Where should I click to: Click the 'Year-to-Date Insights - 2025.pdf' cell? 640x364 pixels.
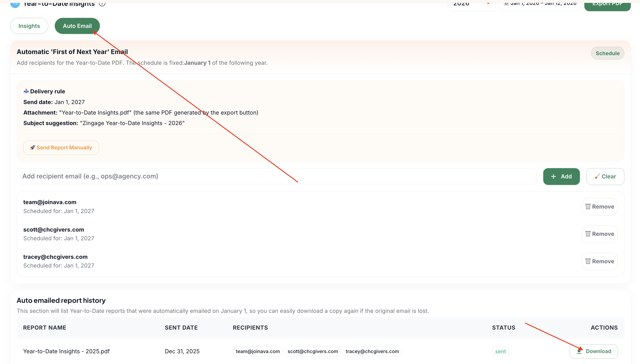pos(67,351)
